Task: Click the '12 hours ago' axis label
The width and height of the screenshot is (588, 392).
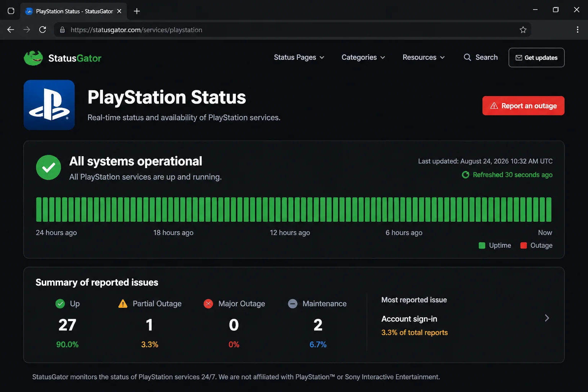Action: pyautogui.click(x=290, y=233)
